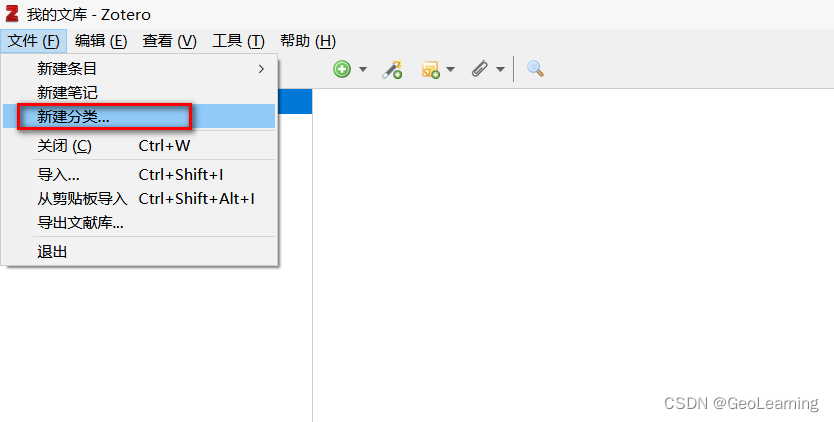Open the 工具 (T) menu
Image resolution: width=834 pixels, height=422 pixels.
pos(238,41)
